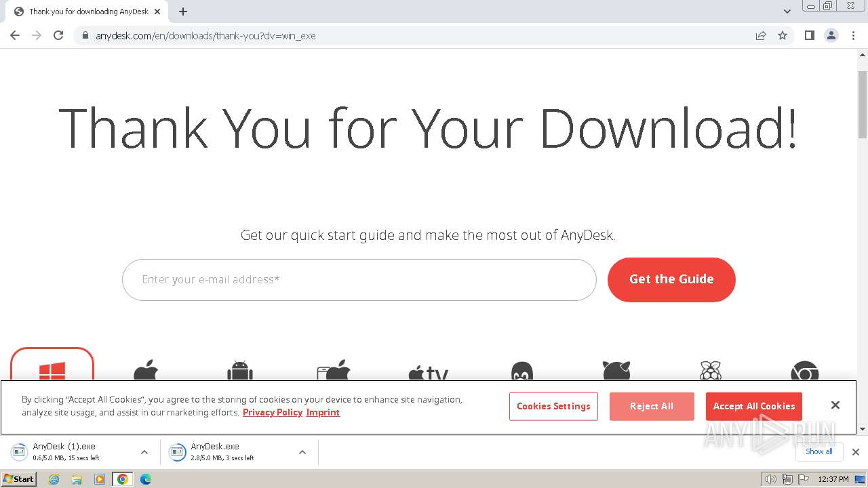This screenshot has width=868, height=488.
Task: Select the macOS Apple platform icon
Action: pos(146,370)
